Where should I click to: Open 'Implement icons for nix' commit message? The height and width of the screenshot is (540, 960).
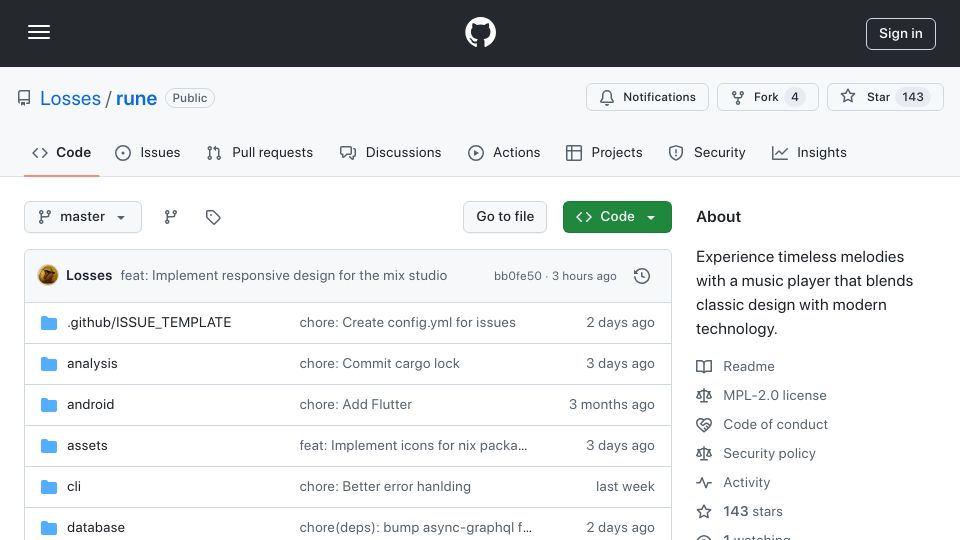pos(413,446)
